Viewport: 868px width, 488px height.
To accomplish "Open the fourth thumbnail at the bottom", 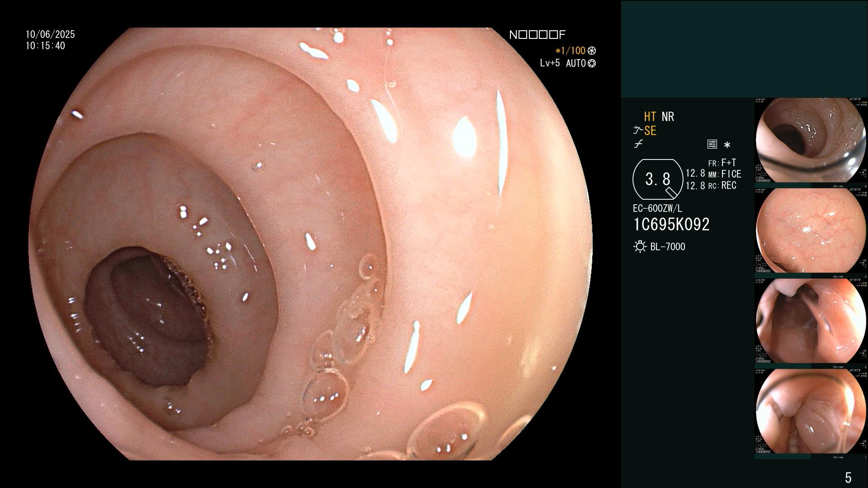I will click(x=811, y=411).
